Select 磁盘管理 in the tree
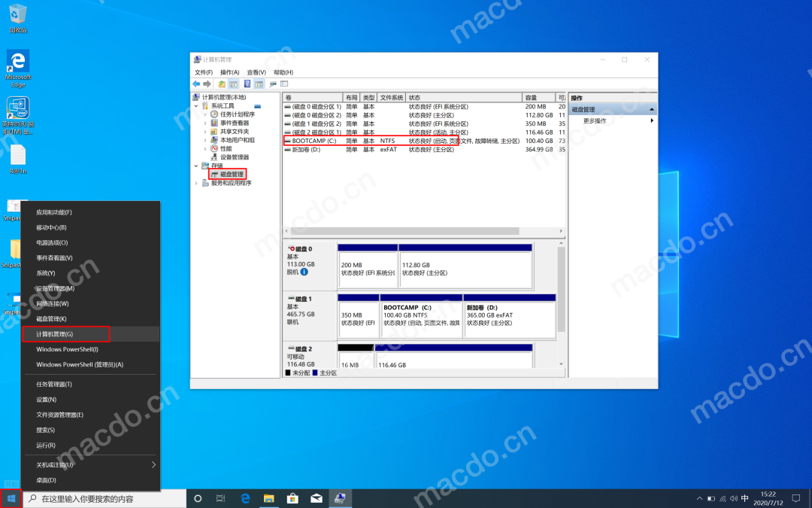 click(232, 174)
